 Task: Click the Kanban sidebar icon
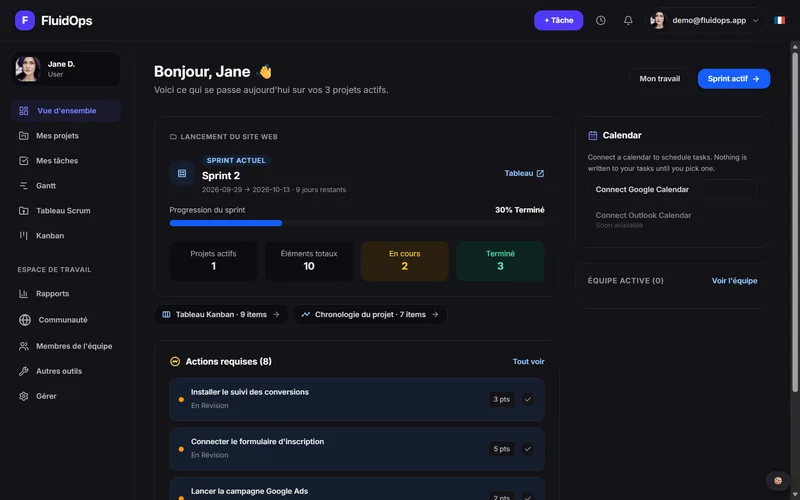coord(23,236)
